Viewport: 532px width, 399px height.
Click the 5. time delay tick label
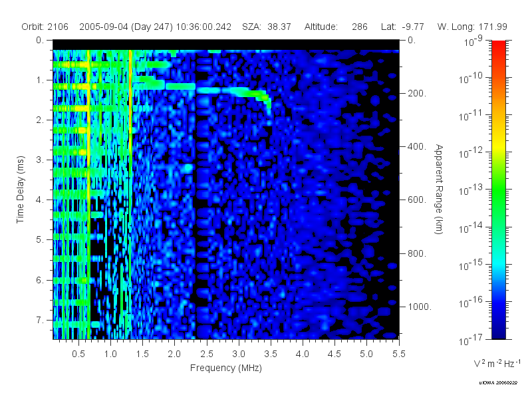(40, 239)
